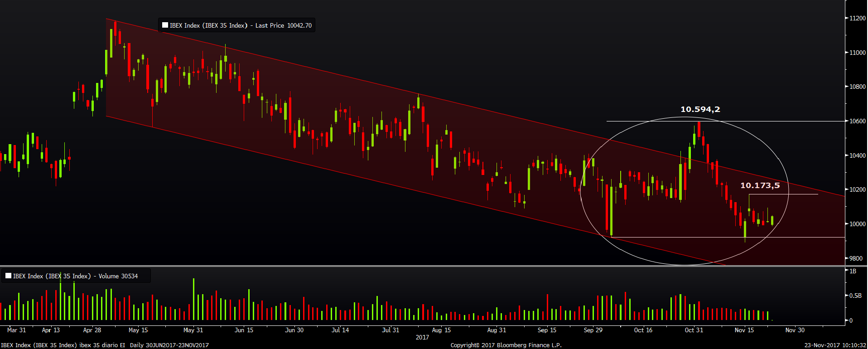Click the Sep 29 date label
The width and height of the screenshot is (868, 349).
pos(593,330)
